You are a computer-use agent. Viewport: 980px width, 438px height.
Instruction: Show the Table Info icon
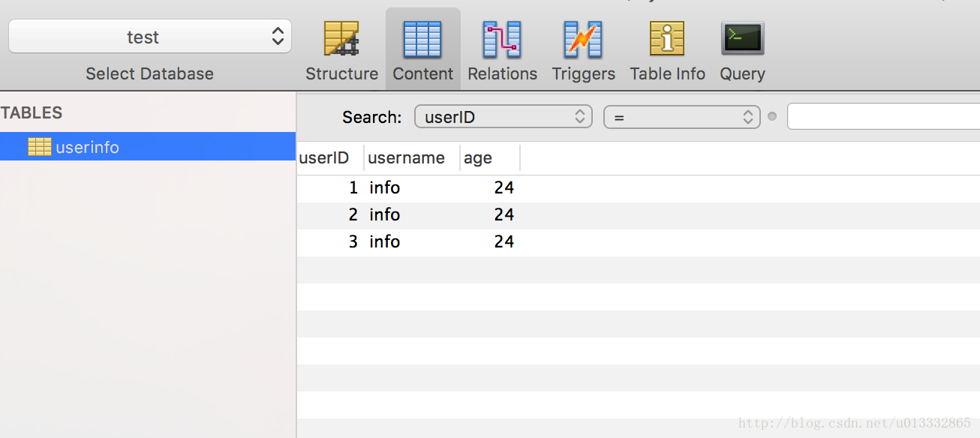[667, 40]
